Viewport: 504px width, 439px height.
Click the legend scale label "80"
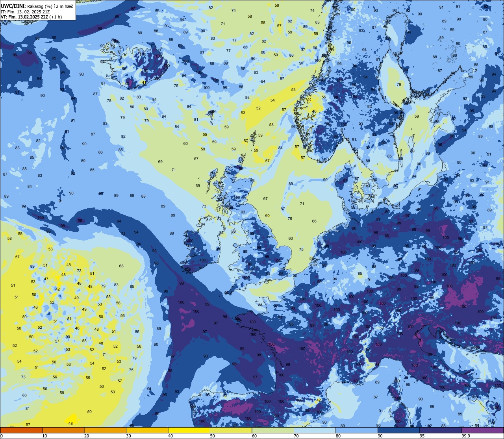338,436
